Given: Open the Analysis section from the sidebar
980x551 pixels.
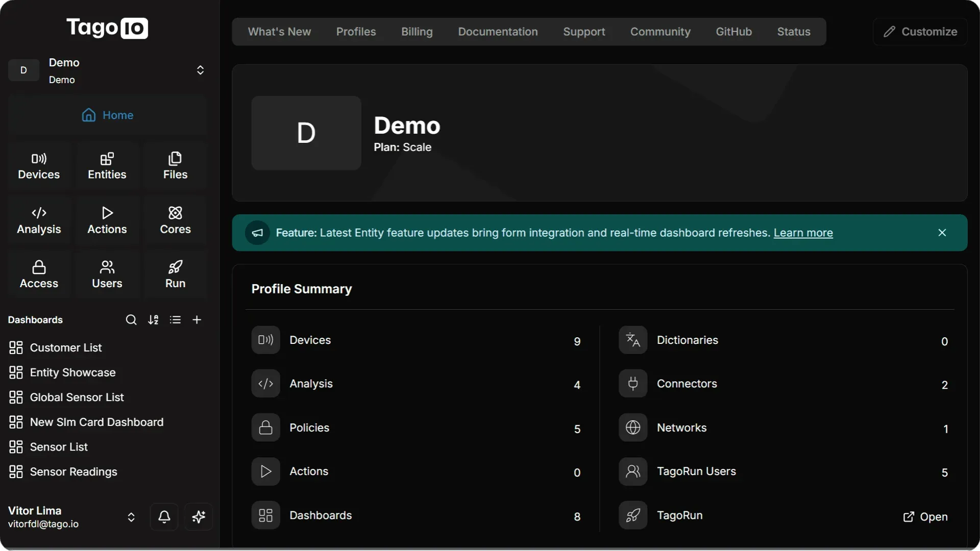Looking at the screenshot, I should coord(38,219).
